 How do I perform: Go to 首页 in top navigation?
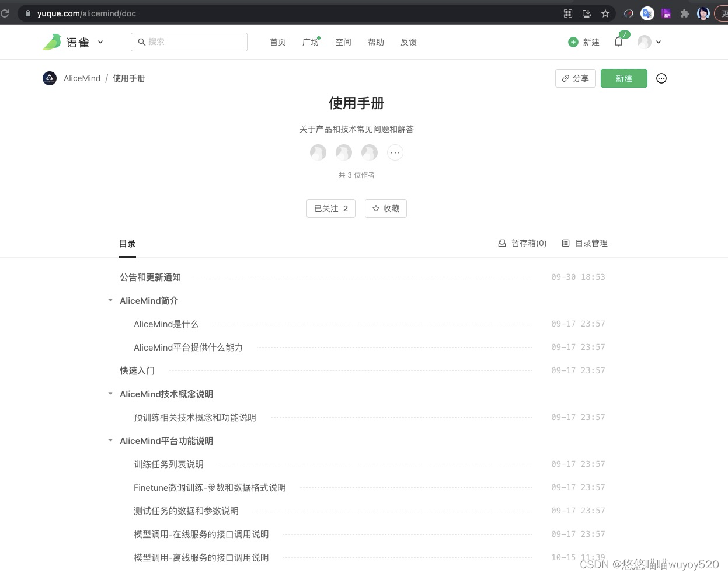pyautogui.click(x=278, y=42)
